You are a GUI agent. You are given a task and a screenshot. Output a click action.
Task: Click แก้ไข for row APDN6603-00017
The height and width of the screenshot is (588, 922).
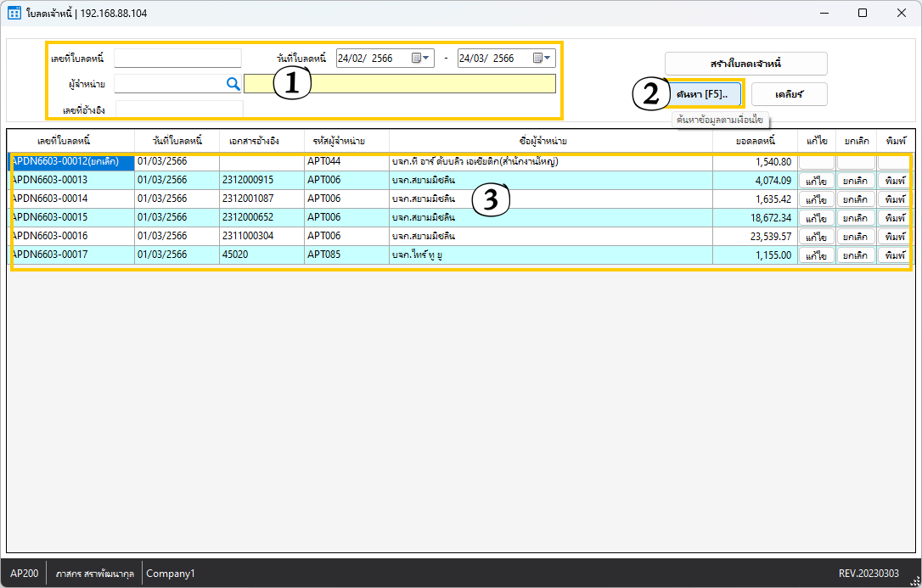pyautogui.click(x=816, y=255)
